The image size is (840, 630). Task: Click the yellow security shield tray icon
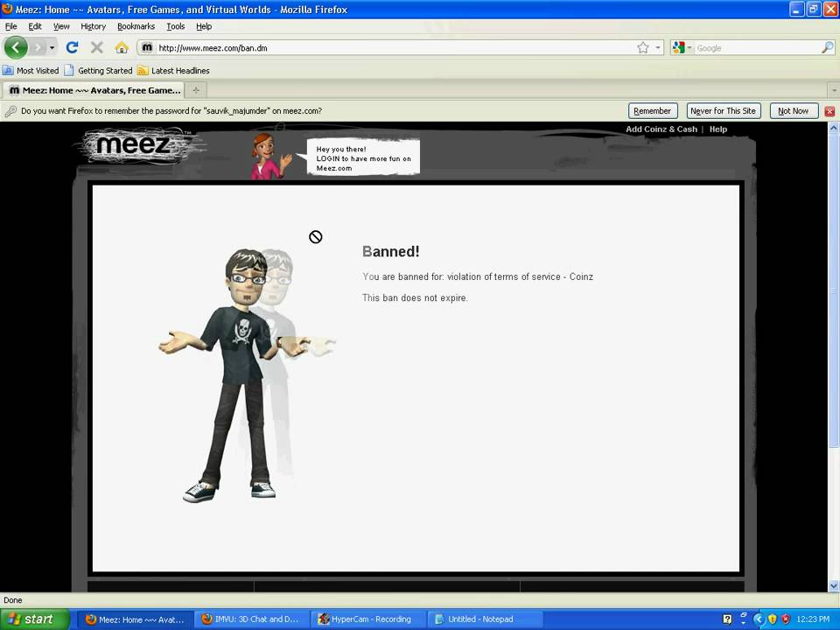[772, 619]
